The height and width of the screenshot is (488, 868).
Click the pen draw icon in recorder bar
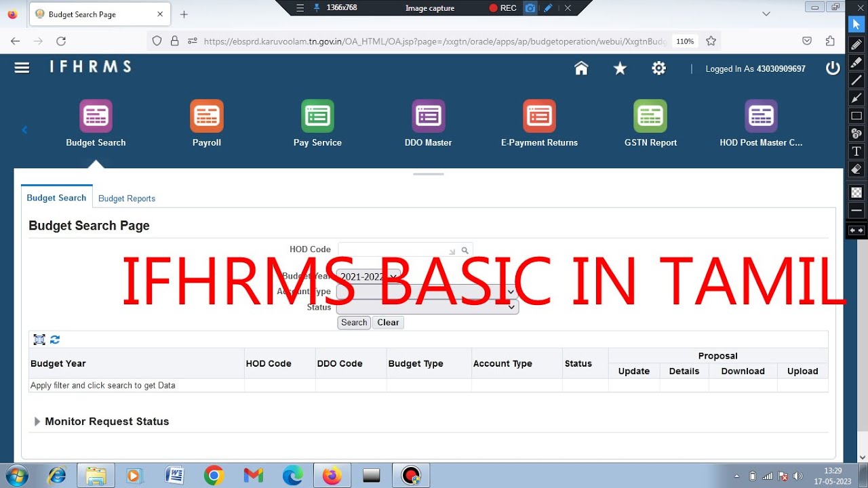[x=548, y=8]
